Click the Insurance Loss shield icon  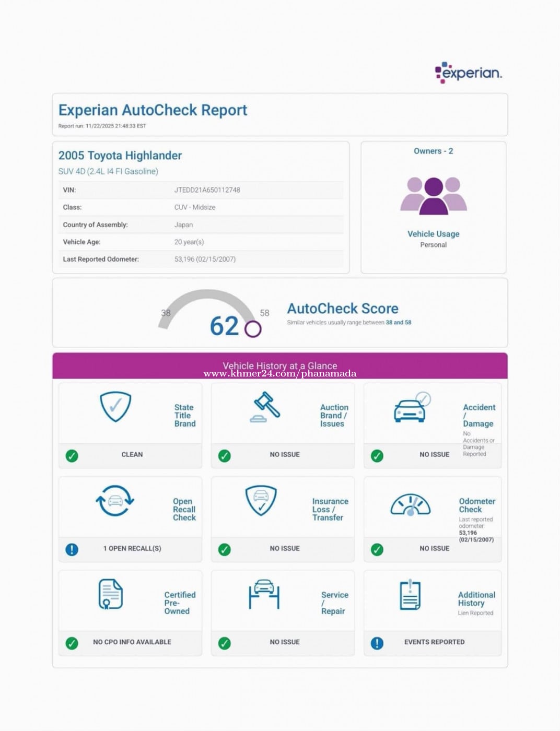(x=261, y=500)
